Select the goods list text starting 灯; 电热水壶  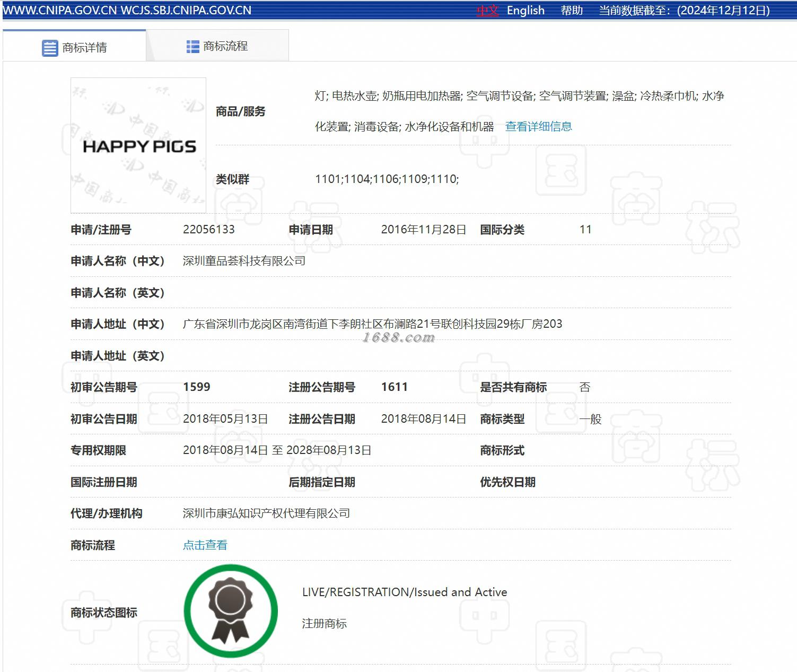tap(520, 111)
